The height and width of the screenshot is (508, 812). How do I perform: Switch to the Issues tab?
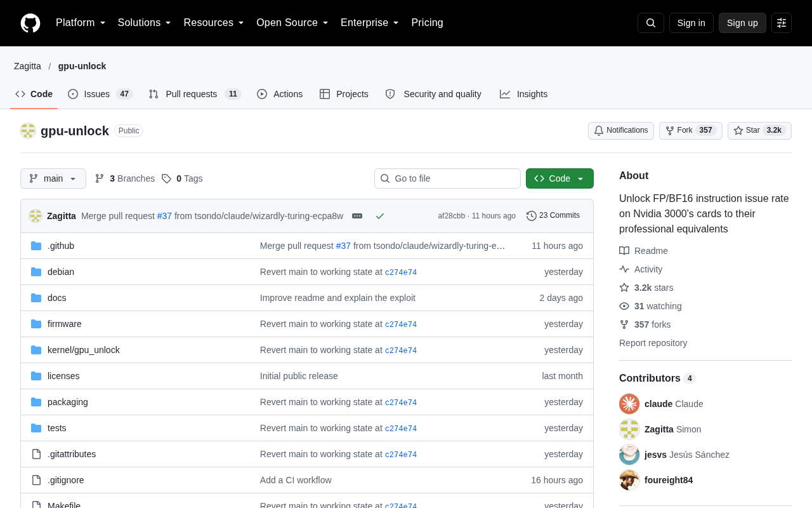pos(100,94)
